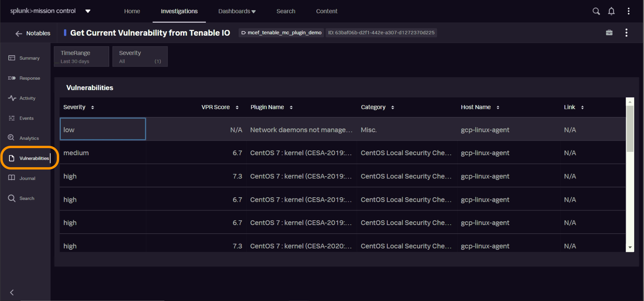Click 'Network daemons not manage…' plugin name
Viewport: 644px width, 301px height.
pos(301,130)
